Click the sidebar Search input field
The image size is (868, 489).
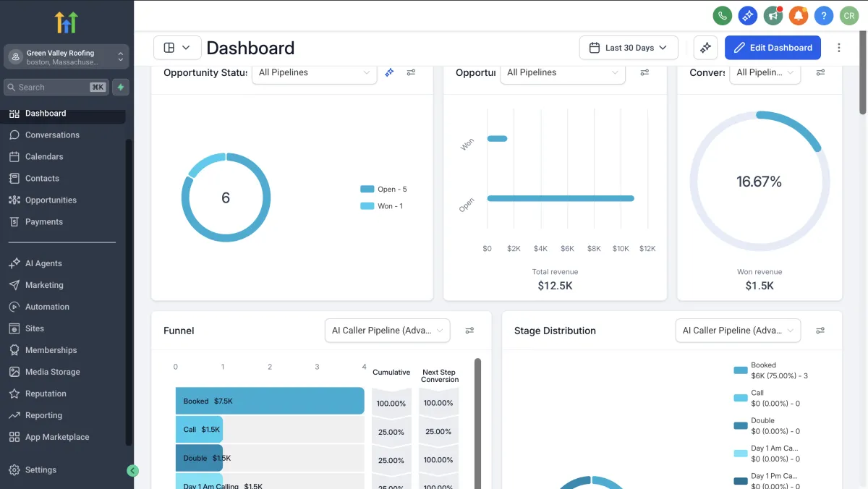pos(56,87)
